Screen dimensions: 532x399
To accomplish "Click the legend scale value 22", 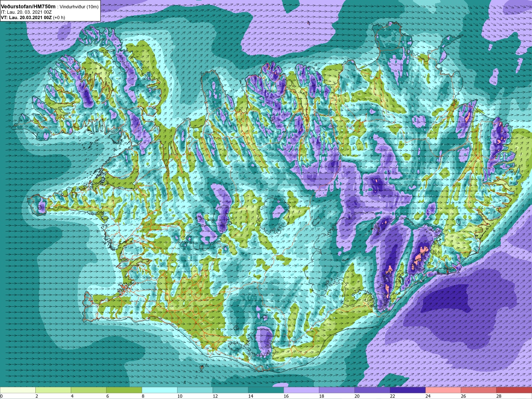I will tap(393, 396).
